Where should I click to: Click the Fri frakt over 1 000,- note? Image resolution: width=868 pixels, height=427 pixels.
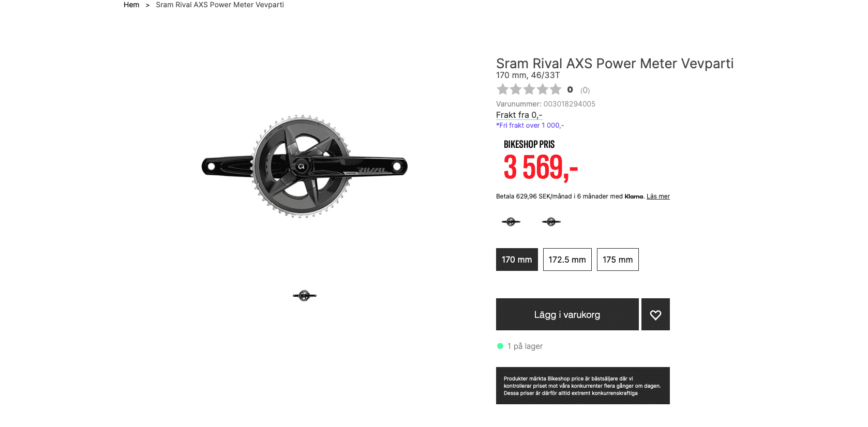coord(530,125)
